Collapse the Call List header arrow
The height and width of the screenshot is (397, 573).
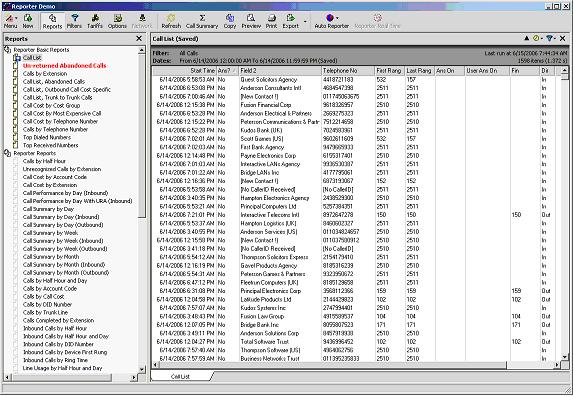(x=527, y=38)
